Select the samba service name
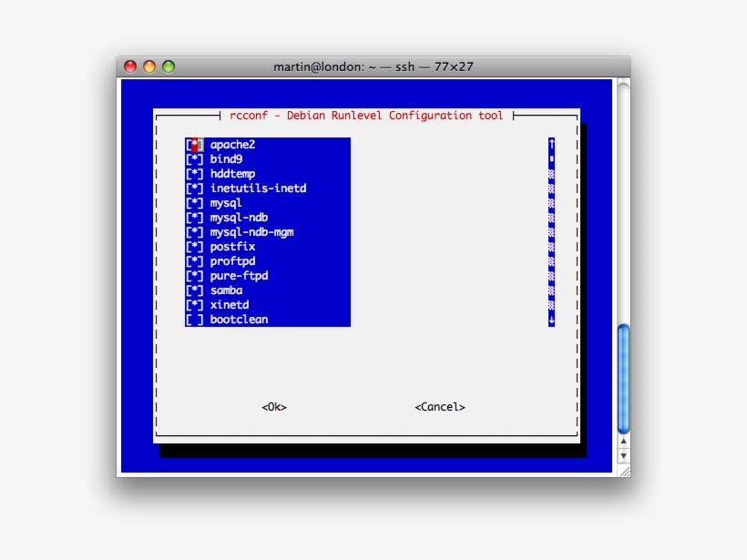 (x=226, y=290)
